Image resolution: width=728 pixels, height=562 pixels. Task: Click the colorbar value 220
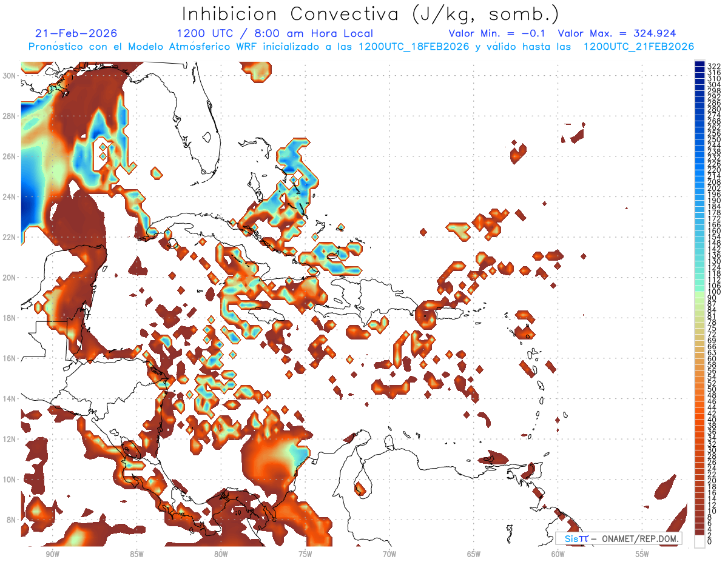click(x=714, y=170)
